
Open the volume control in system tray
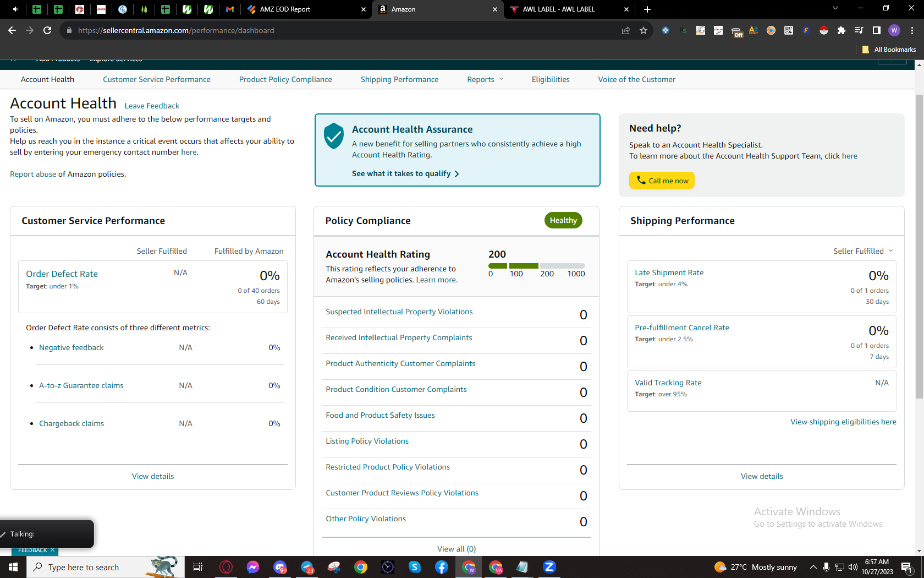point(853,567)
